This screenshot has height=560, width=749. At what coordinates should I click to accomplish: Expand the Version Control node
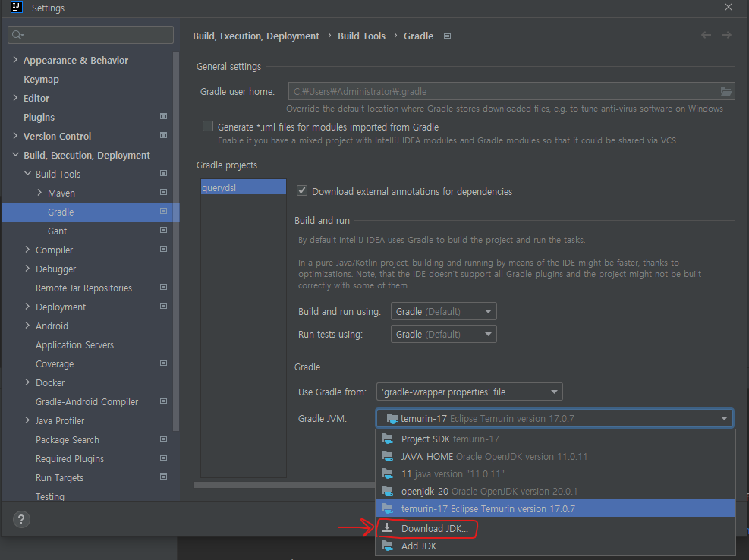tap(15, 135)
